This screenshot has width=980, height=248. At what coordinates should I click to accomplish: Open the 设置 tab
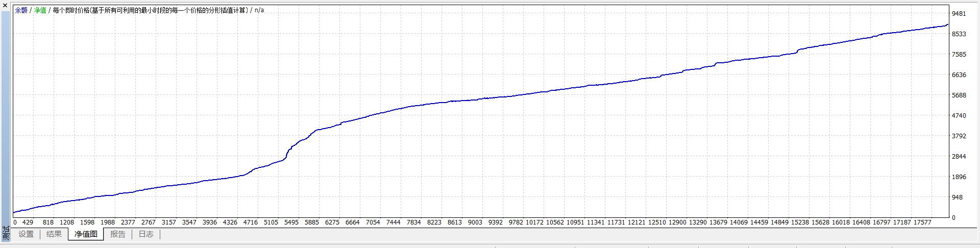point(26,234)
